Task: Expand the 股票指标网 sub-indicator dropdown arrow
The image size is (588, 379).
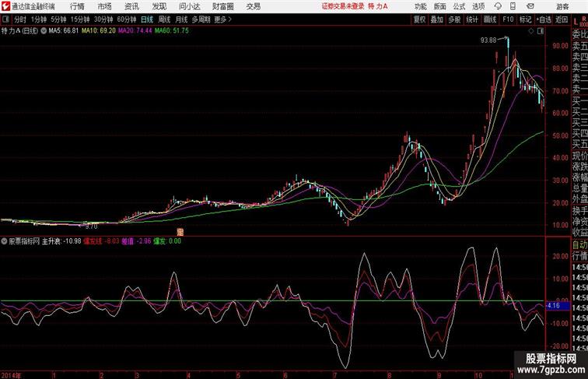Action: (4, 241)
